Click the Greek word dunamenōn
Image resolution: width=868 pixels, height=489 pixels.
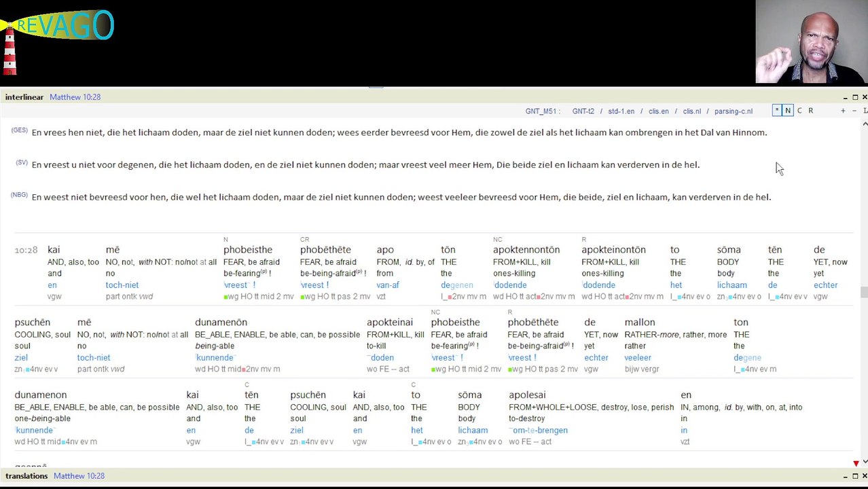coord(221,323)
